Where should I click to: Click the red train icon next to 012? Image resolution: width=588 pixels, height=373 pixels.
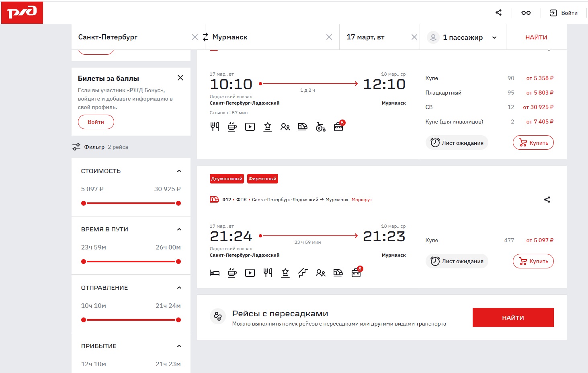(214, 199)
